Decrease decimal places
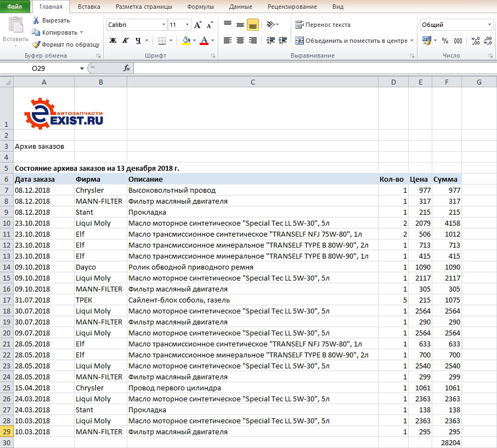The image size is (497, 448). click(488, 41)
